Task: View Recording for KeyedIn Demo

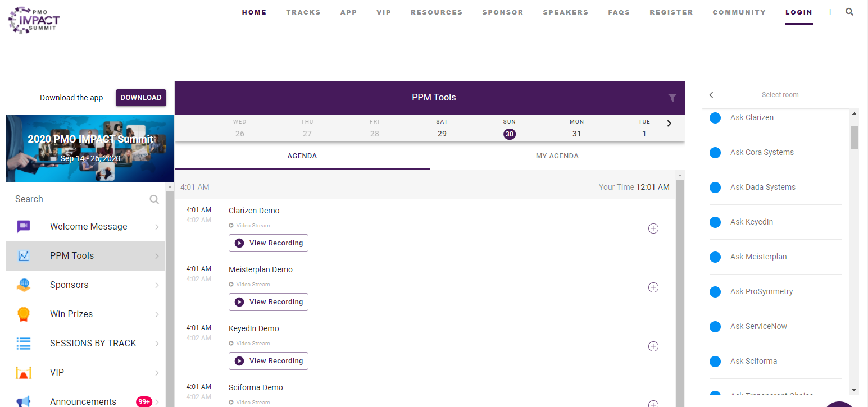Action: coord(269,361)
